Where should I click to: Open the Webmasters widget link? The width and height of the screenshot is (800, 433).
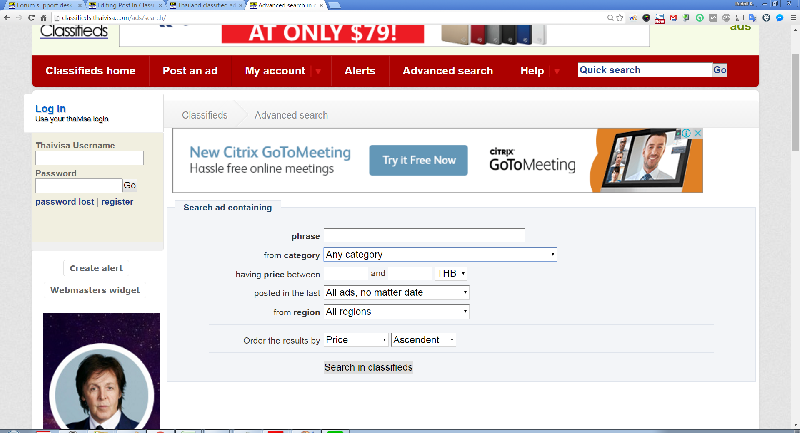(95, 290)
